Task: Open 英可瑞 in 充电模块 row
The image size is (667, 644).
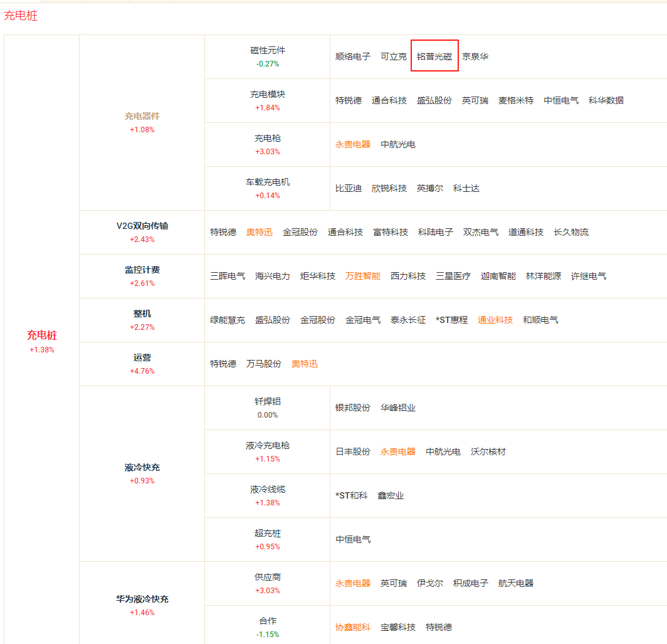Action: pyautogui.click(x=475, y=100)
